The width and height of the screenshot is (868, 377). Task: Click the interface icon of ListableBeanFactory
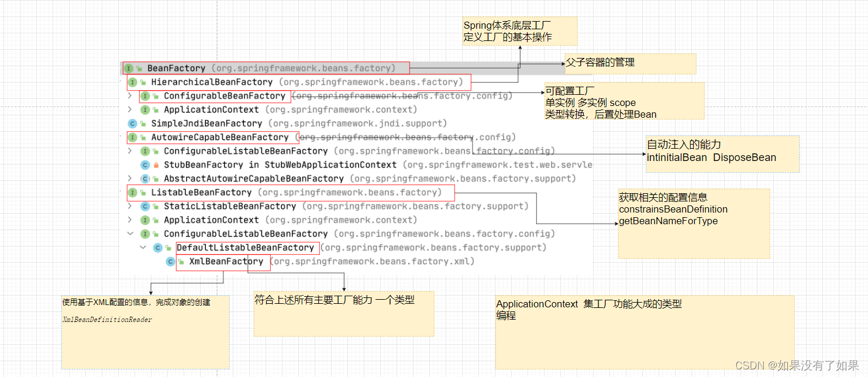point(133,192)
